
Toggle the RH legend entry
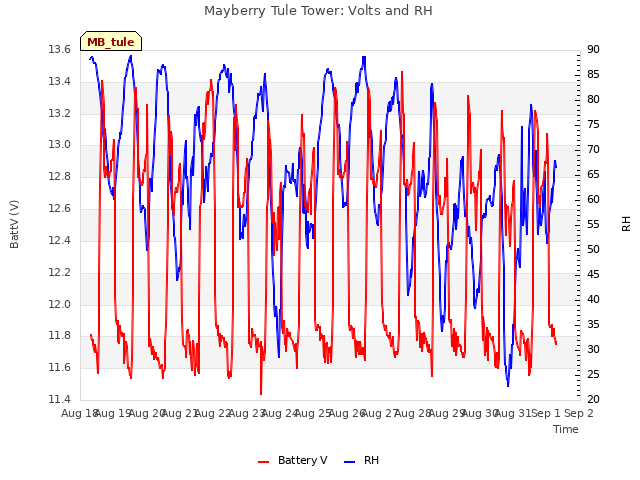[362, 460]
